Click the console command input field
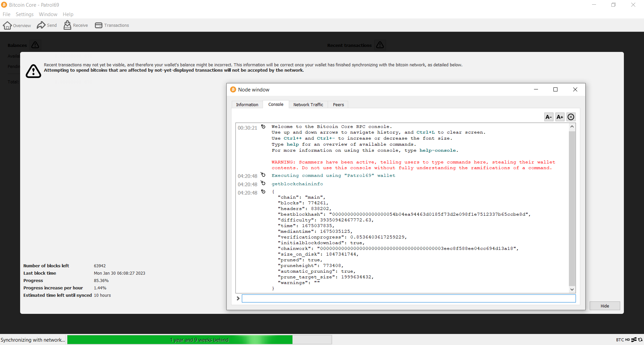This screenshot has height=345, width=644. pyautogui.click(x=409, y=298)
